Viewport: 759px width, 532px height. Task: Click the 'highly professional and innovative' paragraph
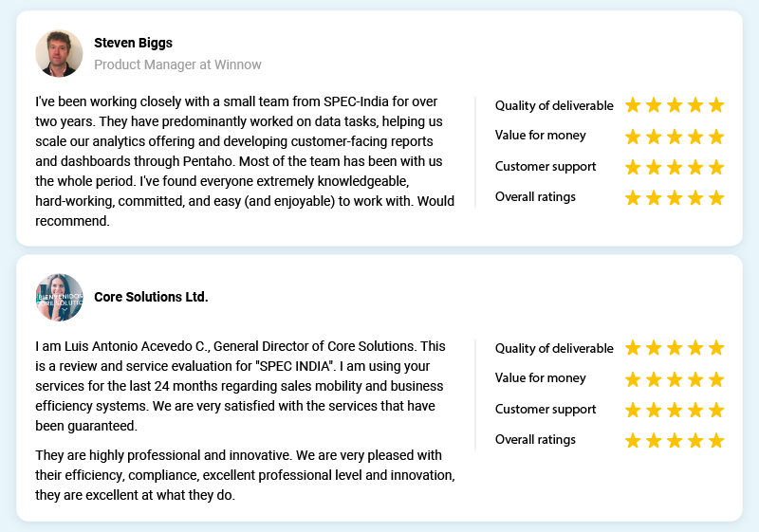pos(245,475)
